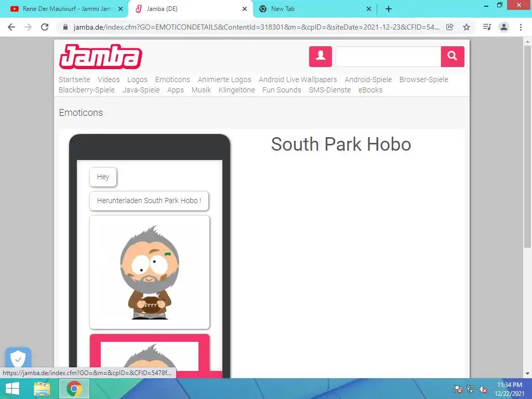Open the Chrome profile icon
Viewport: 532px width, 399px height.
pyautogui.click(x=504, y=27)
